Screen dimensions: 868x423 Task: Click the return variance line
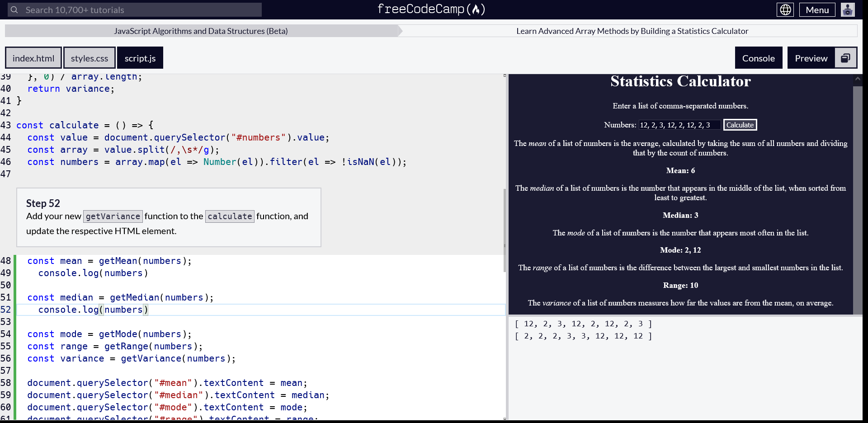click(71, 89)
